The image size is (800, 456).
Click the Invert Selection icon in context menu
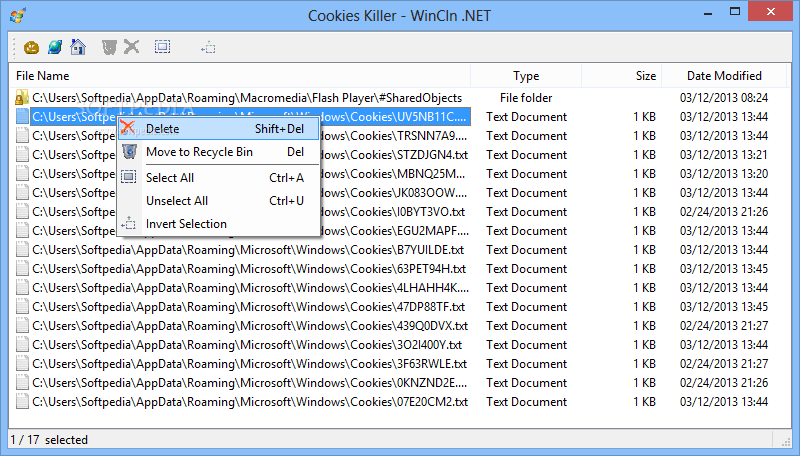coord(128,223)
